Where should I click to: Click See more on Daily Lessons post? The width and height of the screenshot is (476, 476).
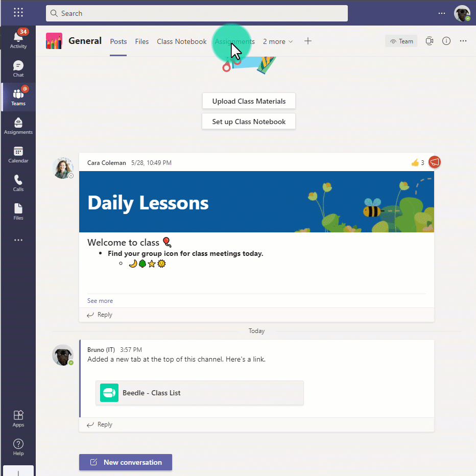(x=100, y=301)
